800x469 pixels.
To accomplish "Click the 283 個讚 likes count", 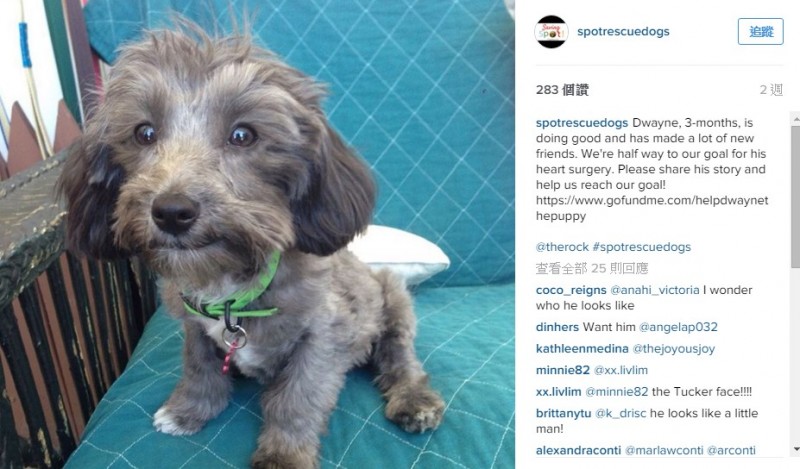I will 562,90.
